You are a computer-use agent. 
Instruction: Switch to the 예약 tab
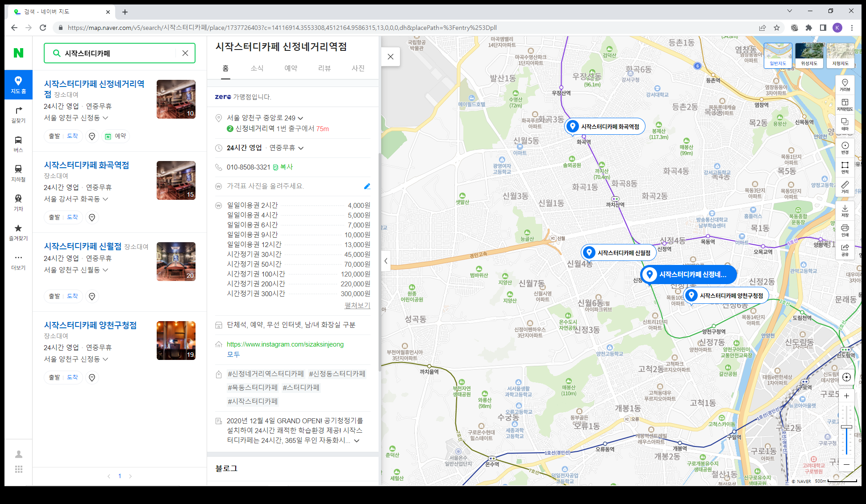point(291,68)
